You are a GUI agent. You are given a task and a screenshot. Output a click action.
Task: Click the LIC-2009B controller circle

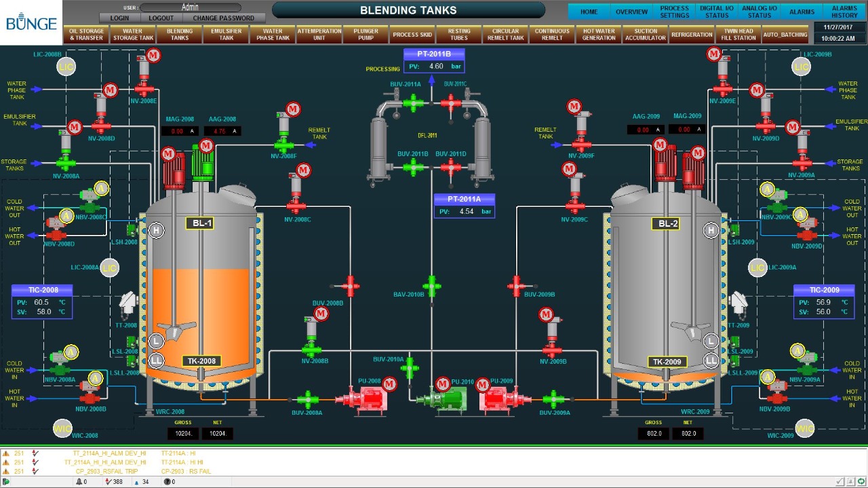(x=802, y=67)
